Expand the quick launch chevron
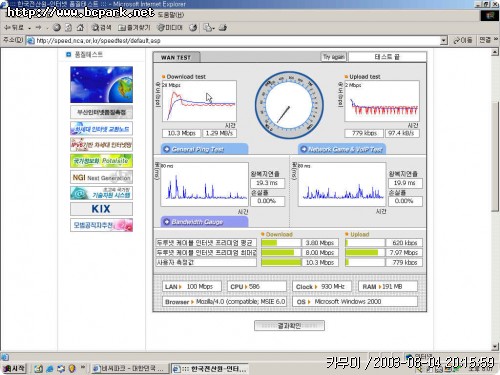The image size is (500, 375). tap(83, 367)
